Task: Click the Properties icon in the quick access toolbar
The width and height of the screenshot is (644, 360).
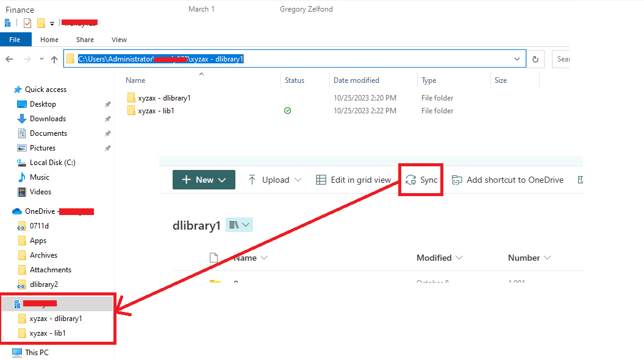Action: 27,23
